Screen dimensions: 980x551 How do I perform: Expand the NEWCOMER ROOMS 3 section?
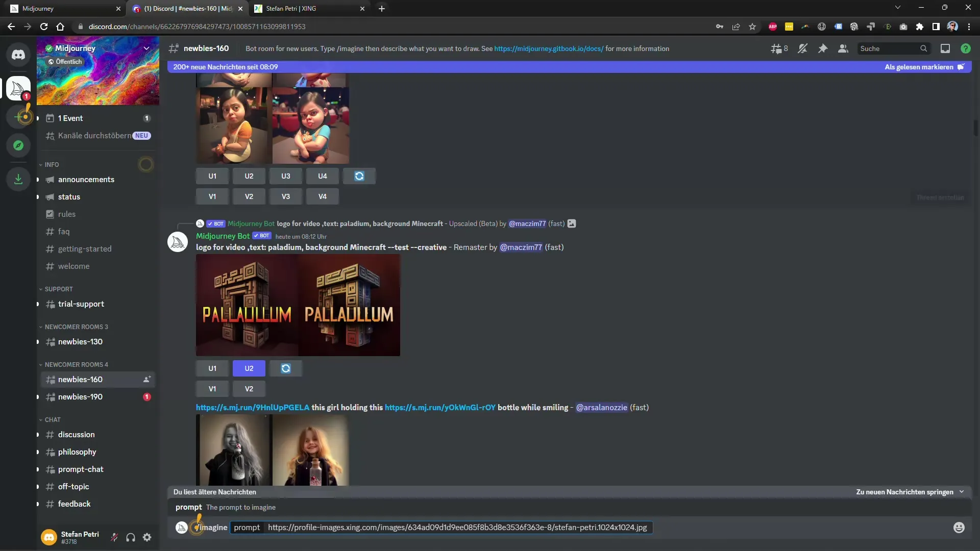point(76,327)
